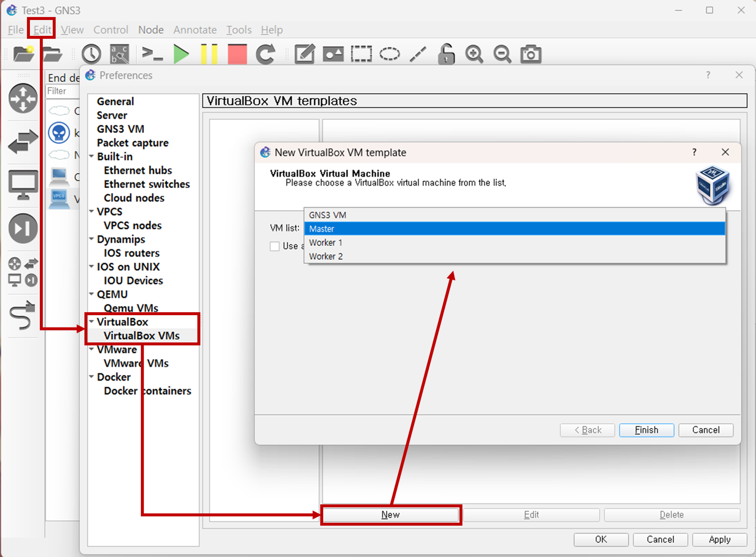756x557 pixels.
Task: Reload all nodes icon
Action: [265, 54]
